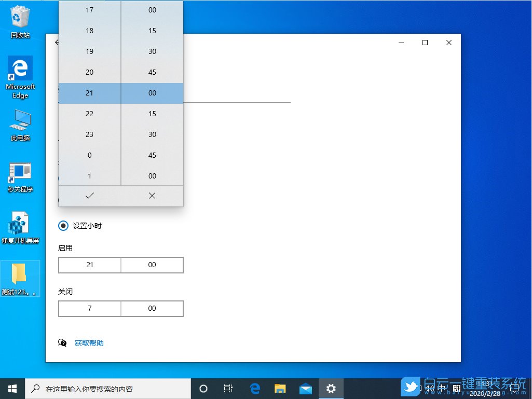
Task: Open the Action Center notification icon
Action: click(515, 388)
